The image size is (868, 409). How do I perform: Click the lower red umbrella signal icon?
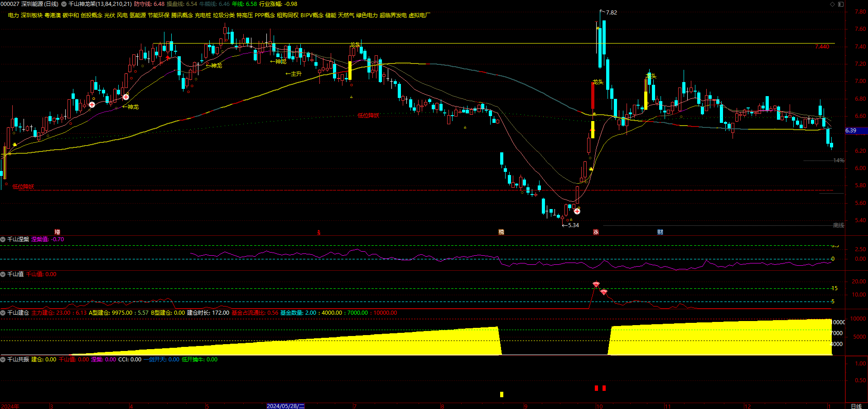tap(604, 292)
